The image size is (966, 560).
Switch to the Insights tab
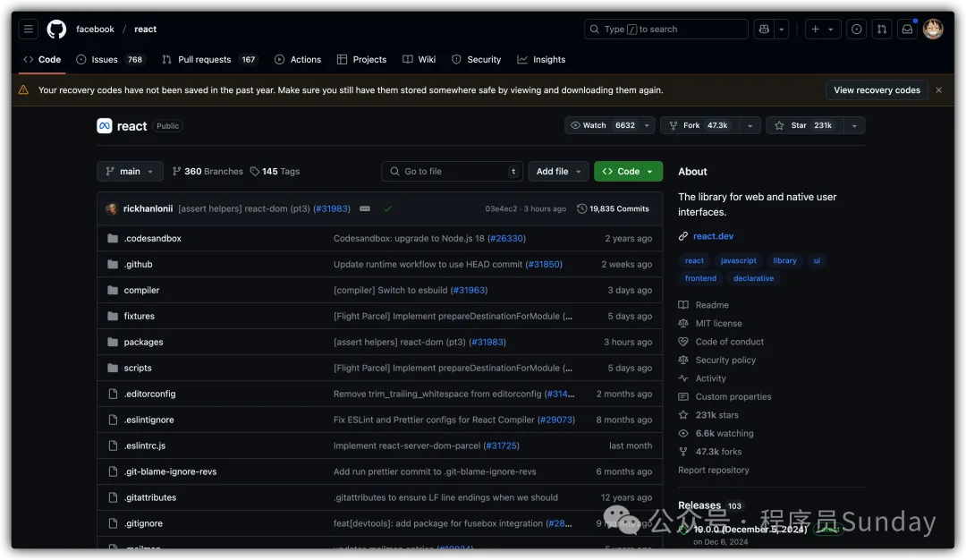click(x=541, y=60)
